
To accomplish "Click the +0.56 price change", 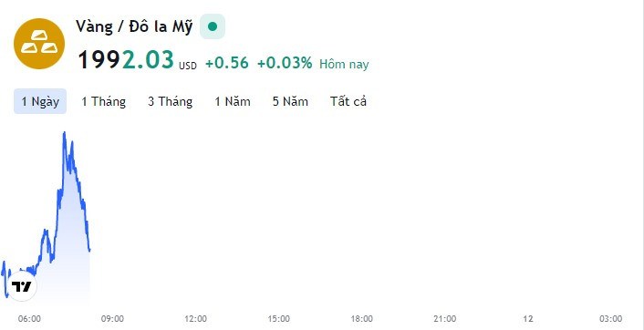I will point(227,63).
